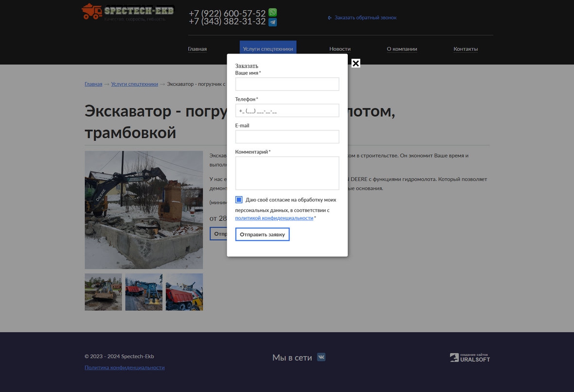
Task: Open the VK social network icon
Action: click(321, 357)
